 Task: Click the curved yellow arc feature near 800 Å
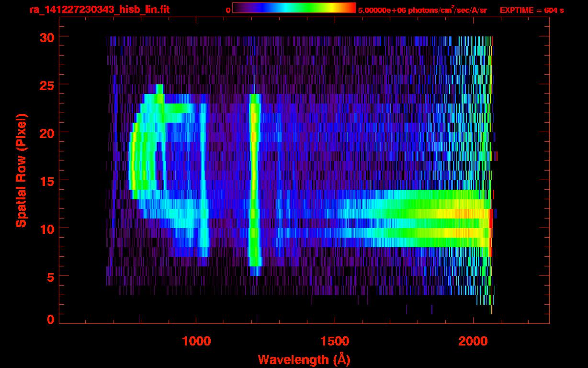(134, 161)
